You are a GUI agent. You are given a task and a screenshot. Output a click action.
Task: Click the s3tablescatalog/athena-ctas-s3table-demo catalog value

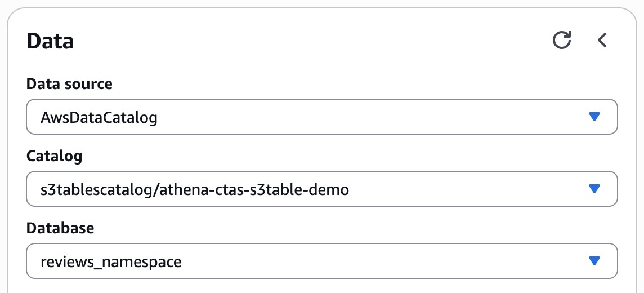(x=195, y=190)
